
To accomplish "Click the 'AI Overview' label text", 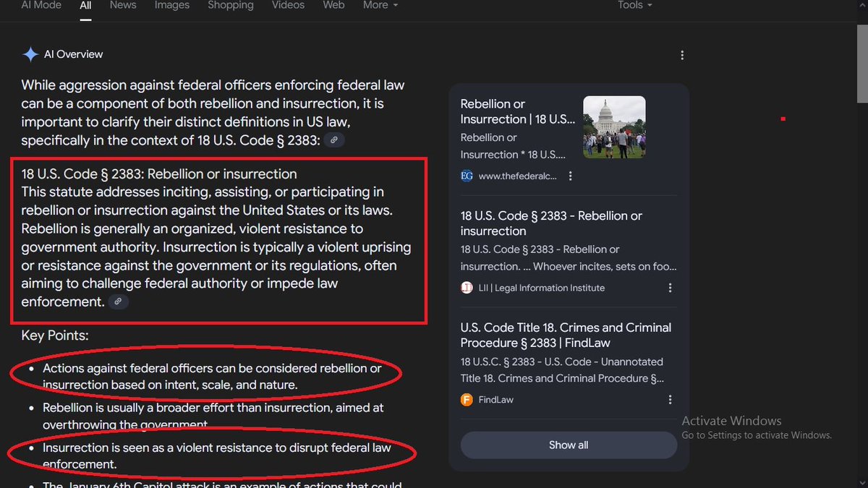I will pyautogui.click(x=73, y=54).
